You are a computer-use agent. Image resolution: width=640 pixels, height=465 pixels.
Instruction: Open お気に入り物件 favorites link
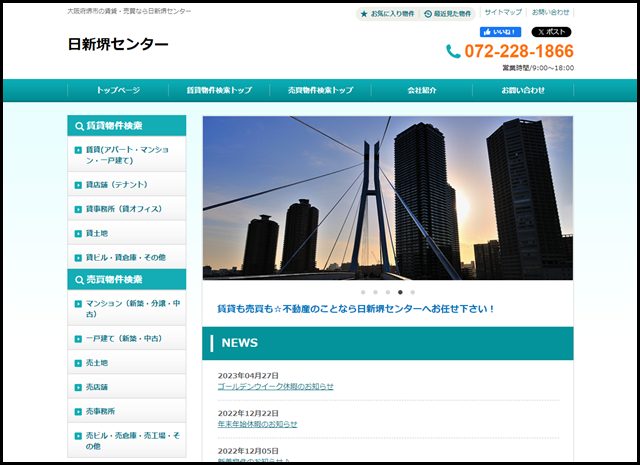pyautogui.click(x=387, y=14)
